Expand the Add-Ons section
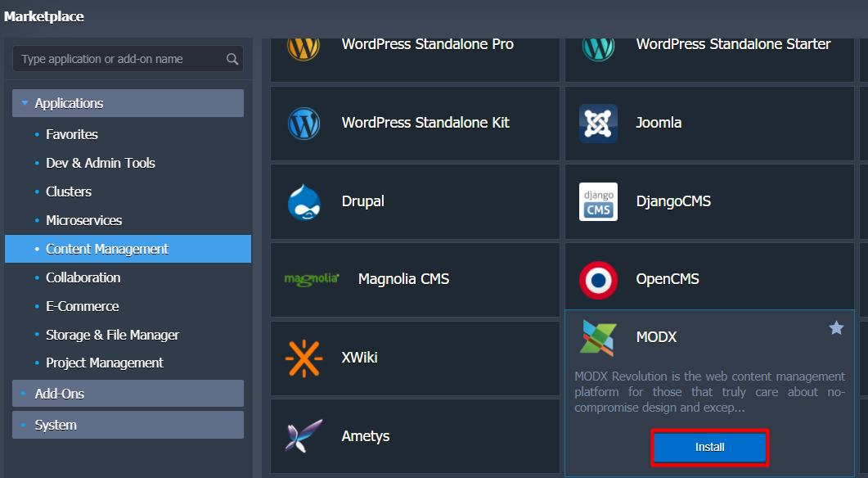The width and height of the screenshot is (868, 478). click(128, 393)
